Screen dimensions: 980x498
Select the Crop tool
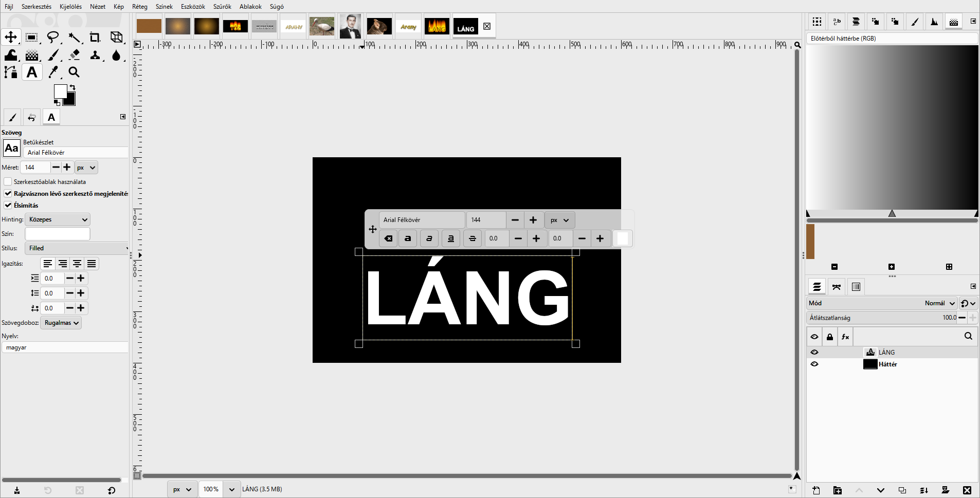coord(95,37)
